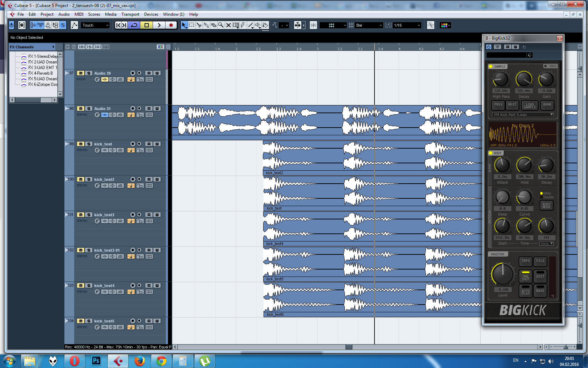Open the Project menu
Viewport: 588px width, 368px height.
pos(47,14)
